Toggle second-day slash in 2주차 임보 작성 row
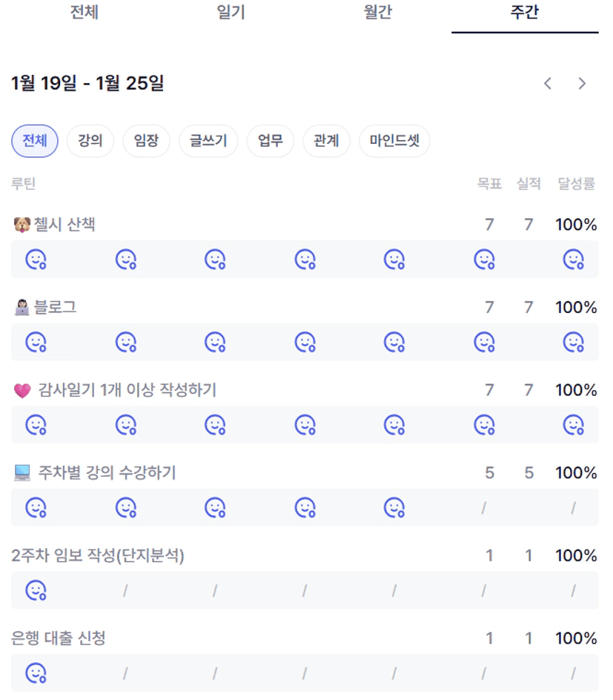 point(125,591)
